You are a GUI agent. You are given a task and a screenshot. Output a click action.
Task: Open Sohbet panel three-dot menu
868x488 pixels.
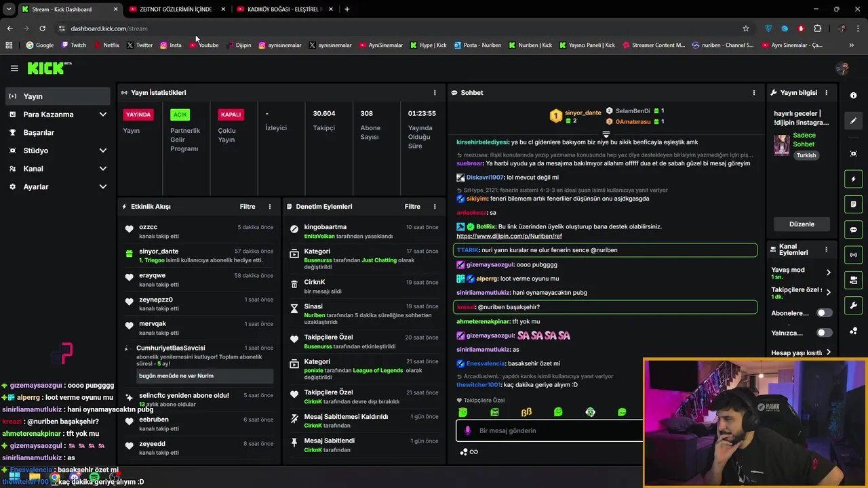point(753,93)
